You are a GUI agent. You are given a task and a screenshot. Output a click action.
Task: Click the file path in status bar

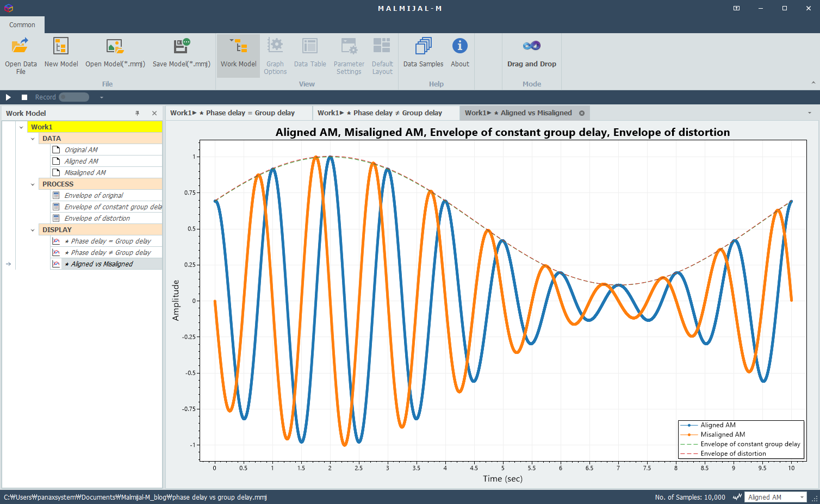[135, 497]
